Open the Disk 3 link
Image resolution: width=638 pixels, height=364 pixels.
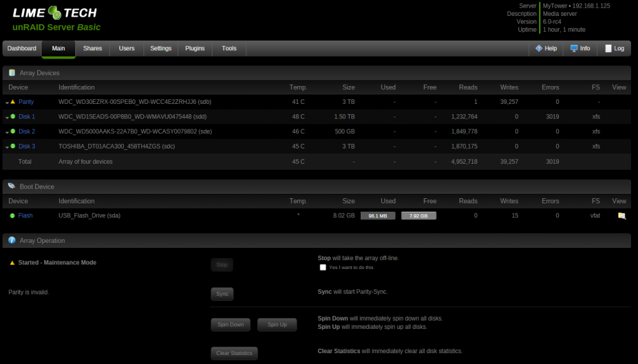tap(26, 146)
